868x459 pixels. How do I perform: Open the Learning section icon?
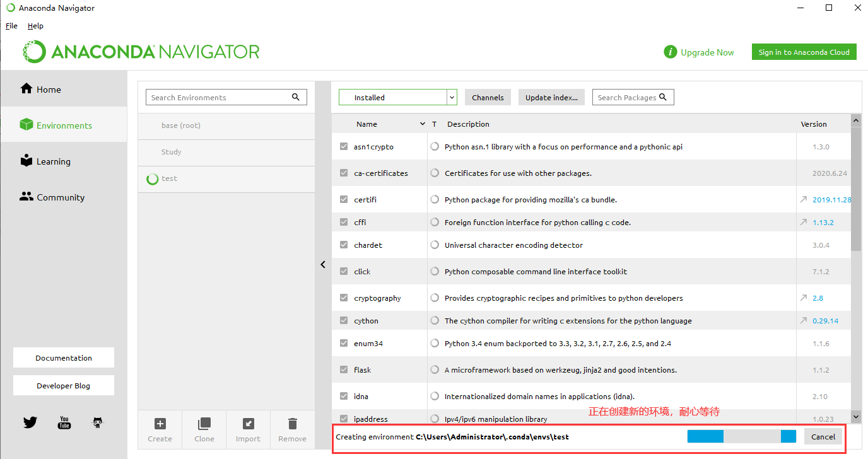pos(26,161)
